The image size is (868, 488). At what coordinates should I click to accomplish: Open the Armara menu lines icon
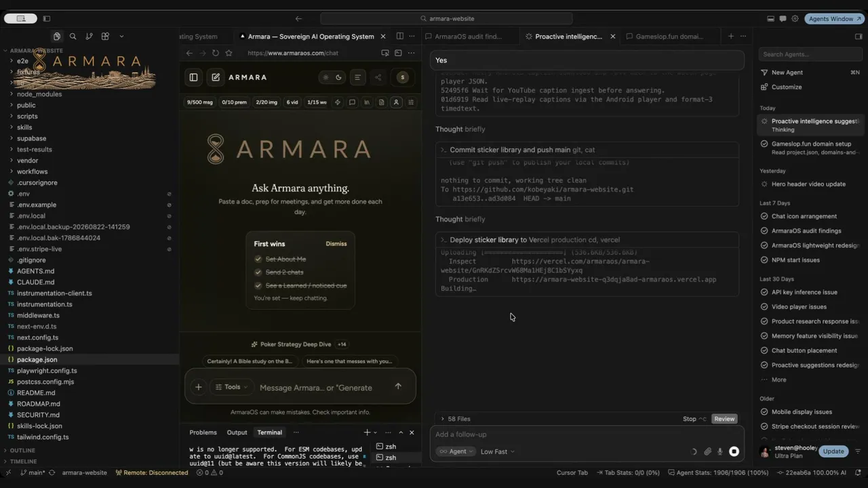pyautogui.click(x=357, y=77)
